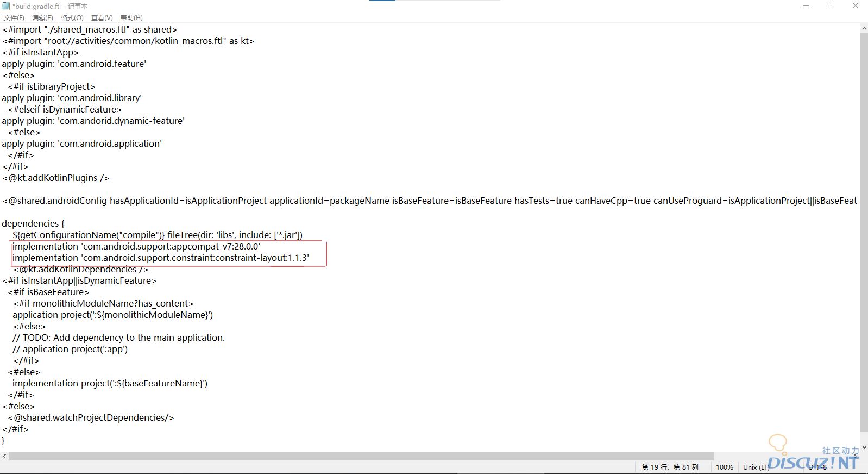
Task: Click the 'com.android.application' plugin line
Action: click(81, 144)
